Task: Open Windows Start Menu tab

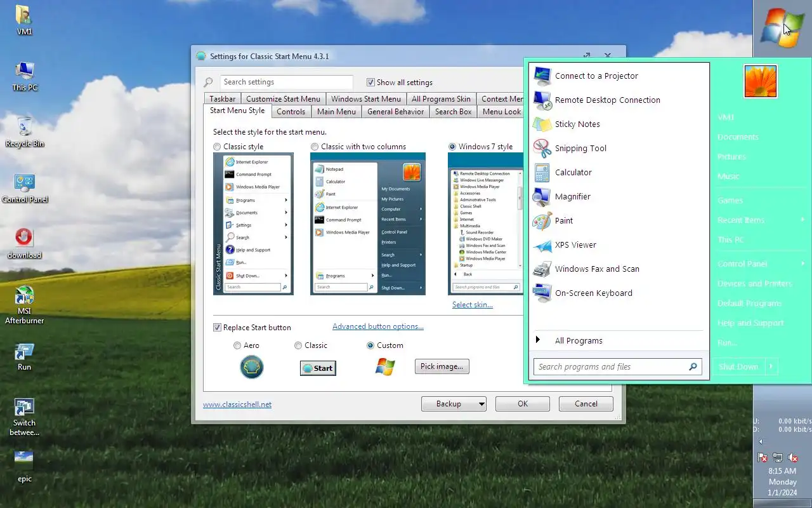Action: coord(366,98)
